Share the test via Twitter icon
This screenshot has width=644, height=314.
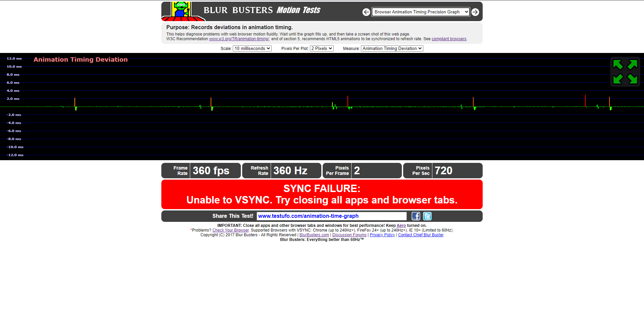pyautogui.click(x=427, y=216)
